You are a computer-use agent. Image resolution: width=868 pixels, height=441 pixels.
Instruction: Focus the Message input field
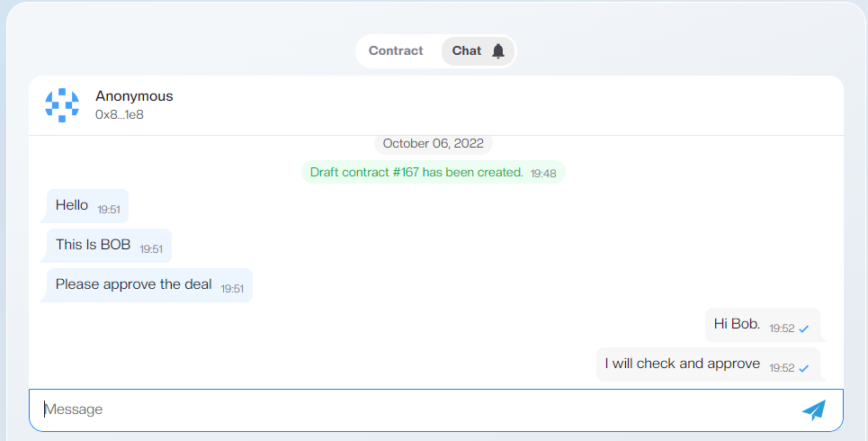[436, 410]
